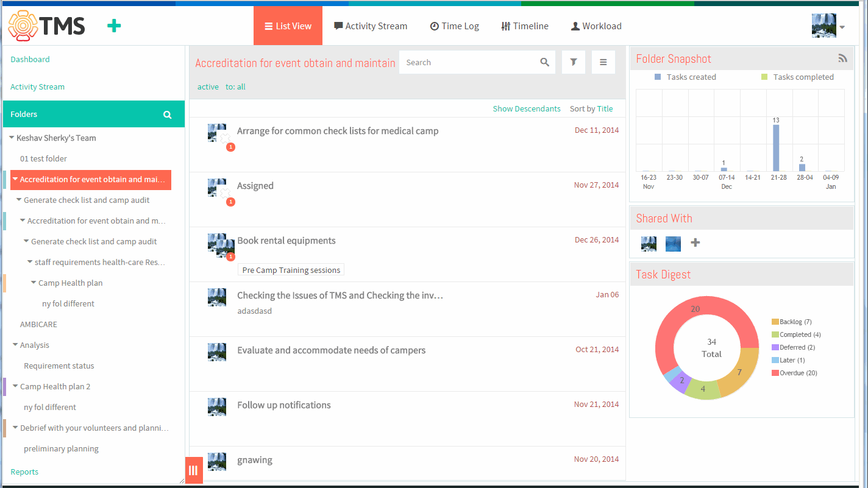Screen dimensions: 868x488
Task: Open Dashboard link in sidebar
Action: click(30, 59)
